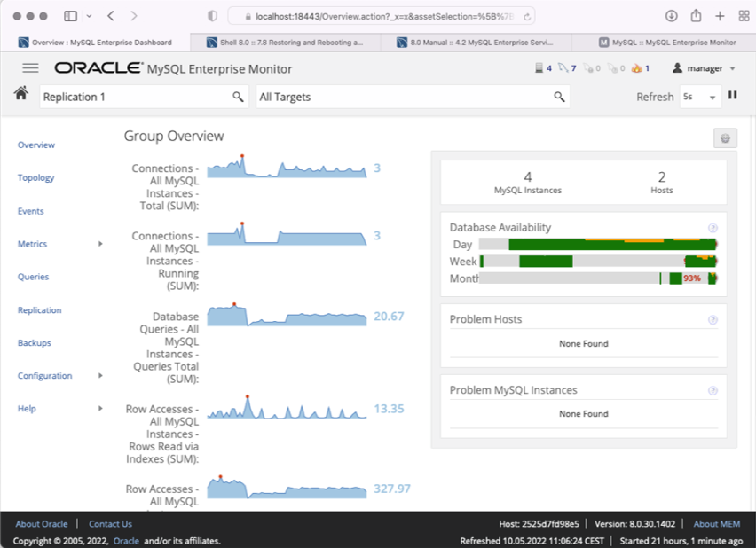Open the emergency flame icon showing 1
This screenshot has width=756, height=548.
[x=636, y=68]
